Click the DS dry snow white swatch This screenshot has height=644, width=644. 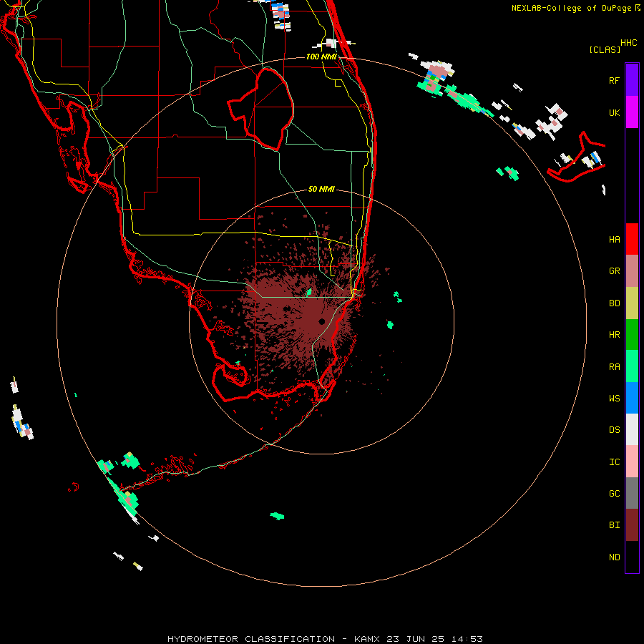tap(632, 429)
